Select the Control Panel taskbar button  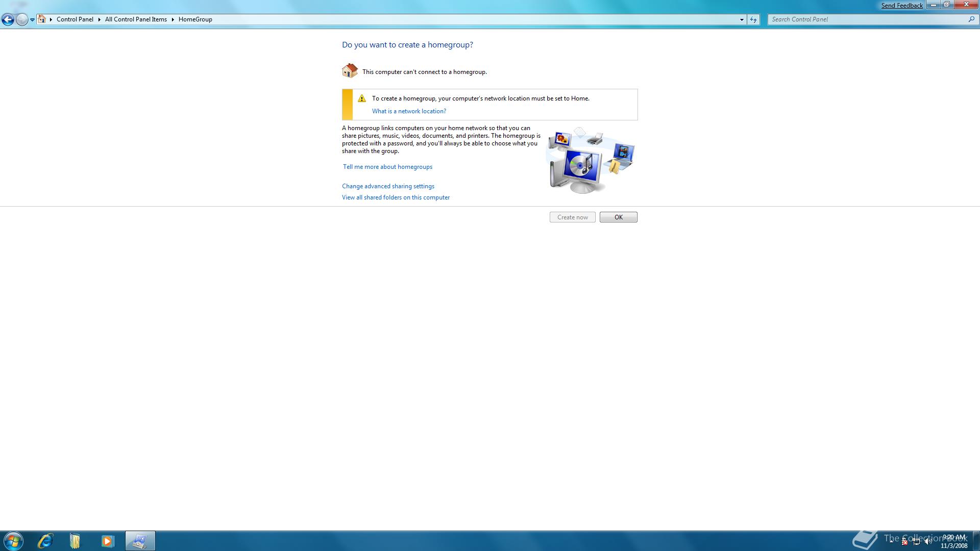tap(140, 541)
